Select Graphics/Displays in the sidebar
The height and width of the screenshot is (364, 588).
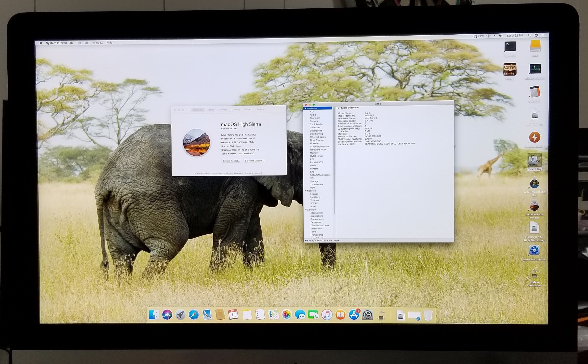pos(319,147)
